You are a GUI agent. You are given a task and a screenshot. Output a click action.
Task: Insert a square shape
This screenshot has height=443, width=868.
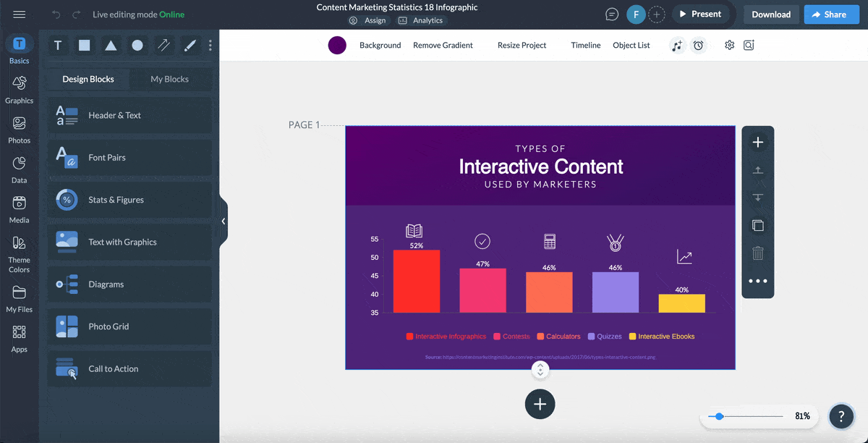pyautogui.click(x=84, y=45)
